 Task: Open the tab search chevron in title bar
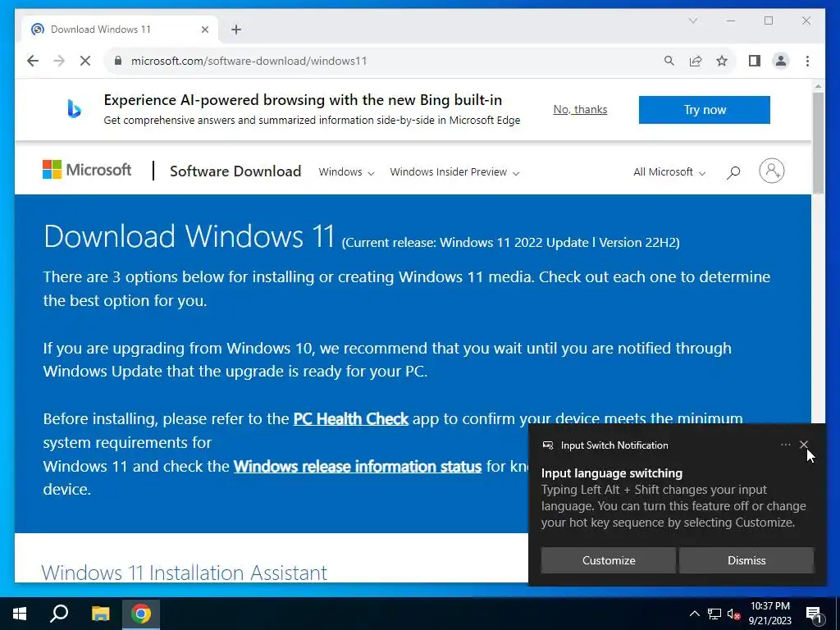(x=692, y=21)
